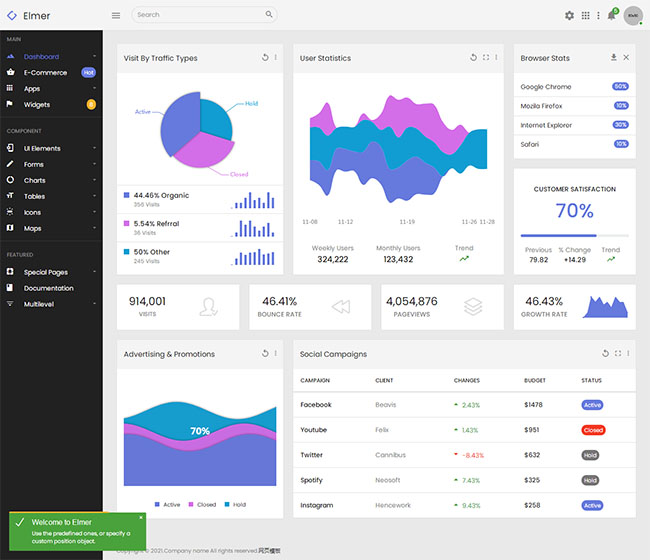Maximize the User Statistics card

click(486, 58)
